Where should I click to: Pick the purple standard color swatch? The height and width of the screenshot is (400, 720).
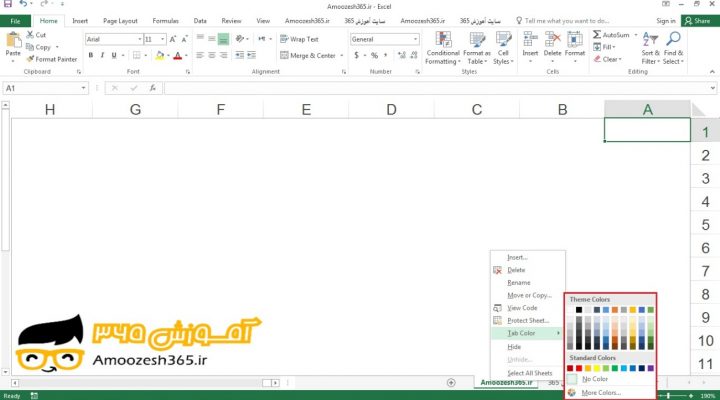tap(651, 368)
